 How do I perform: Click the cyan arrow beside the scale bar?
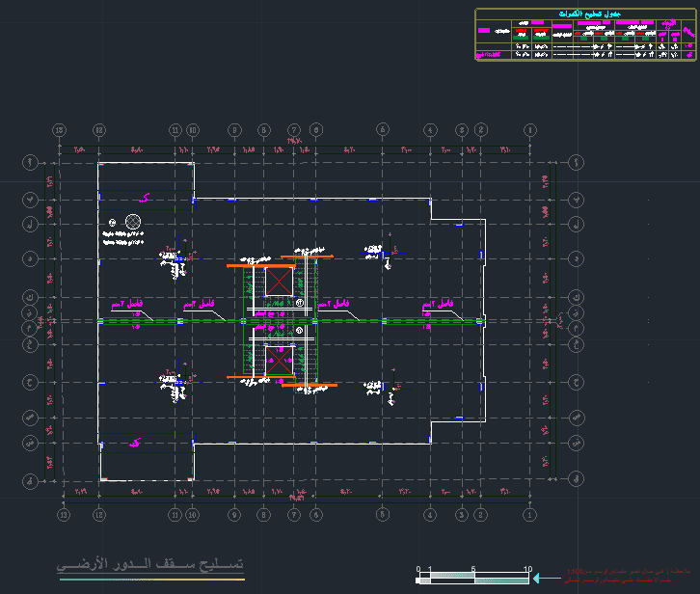point(548,578)
